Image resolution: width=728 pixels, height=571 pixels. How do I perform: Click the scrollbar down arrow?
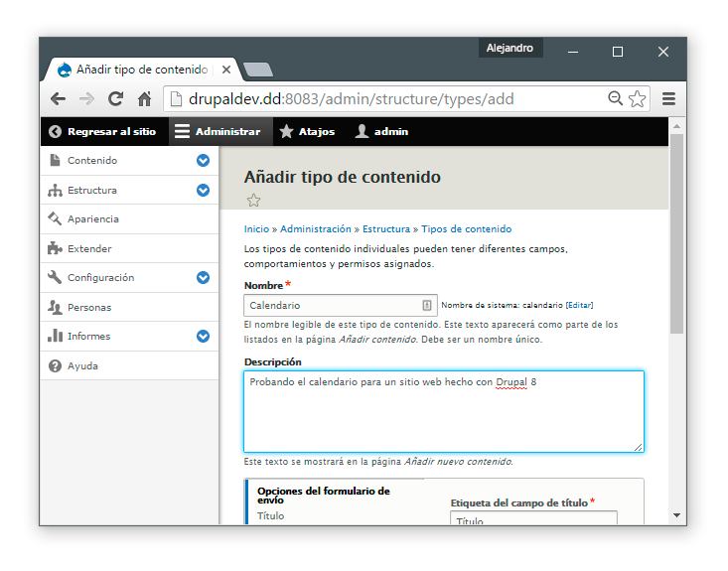click(x=677, y=515)
